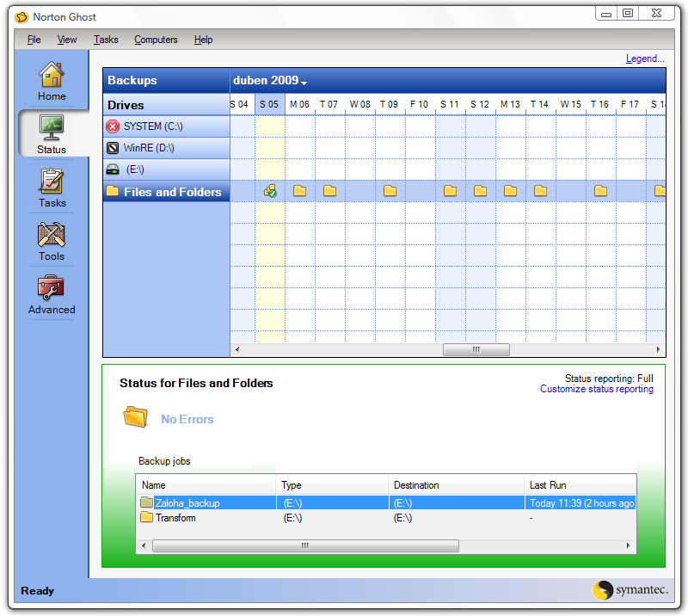Viewport: 688px width, 616px height.
Task: Click the Drives column header
Action: (x=166, y=105)
